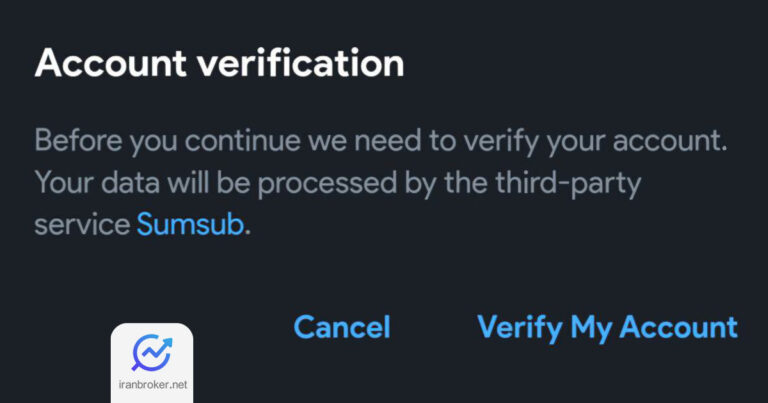Viewport: 768px width, 403px height.
Task: Click the phrase 'verify your account' in the text
Action: point(595,142)
